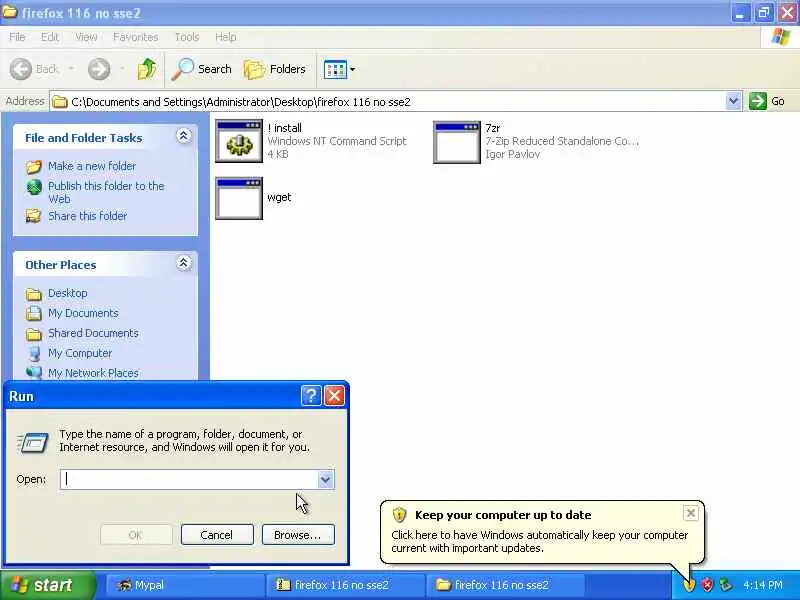Click the Start button
800x600 pixels.
click(48, 585)
